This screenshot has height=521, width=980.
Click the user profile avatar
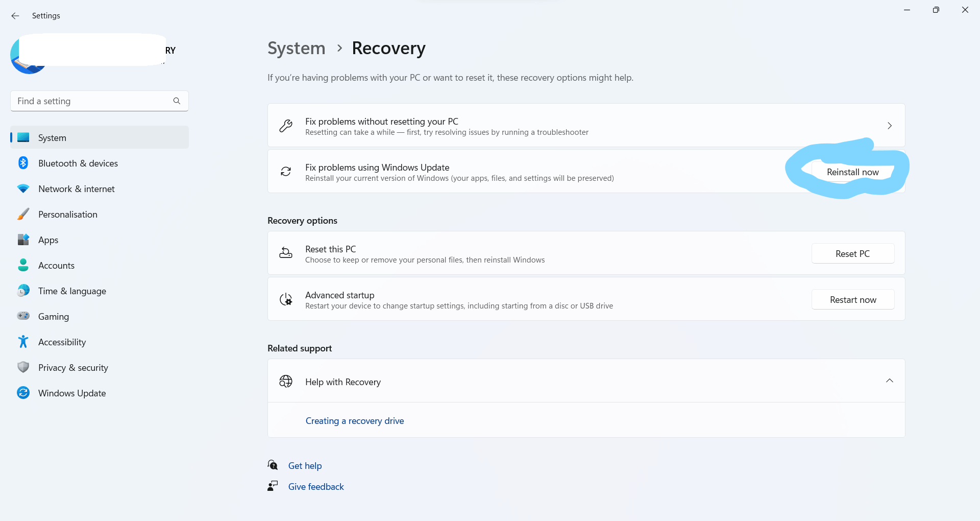(29, 55)
